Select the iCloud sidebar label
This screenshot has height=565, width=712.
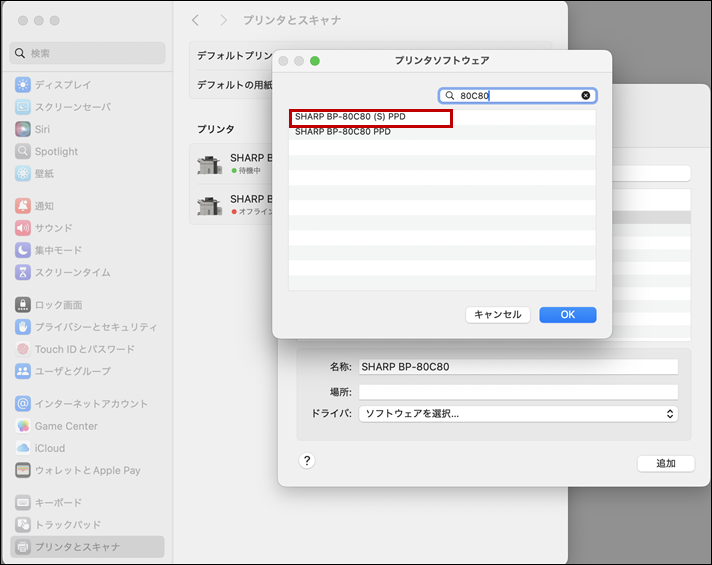pyautogui.click(x=50, y=448)
